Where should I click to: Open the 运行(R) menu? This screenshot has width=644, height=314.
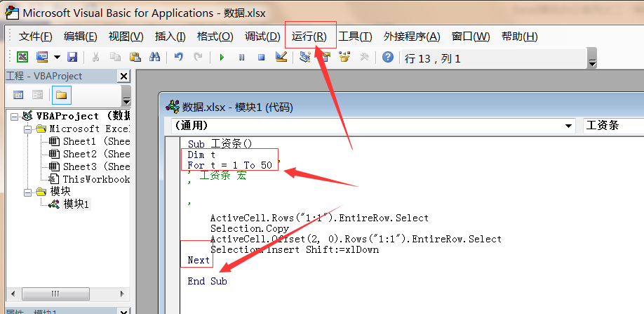click(309, 37)
